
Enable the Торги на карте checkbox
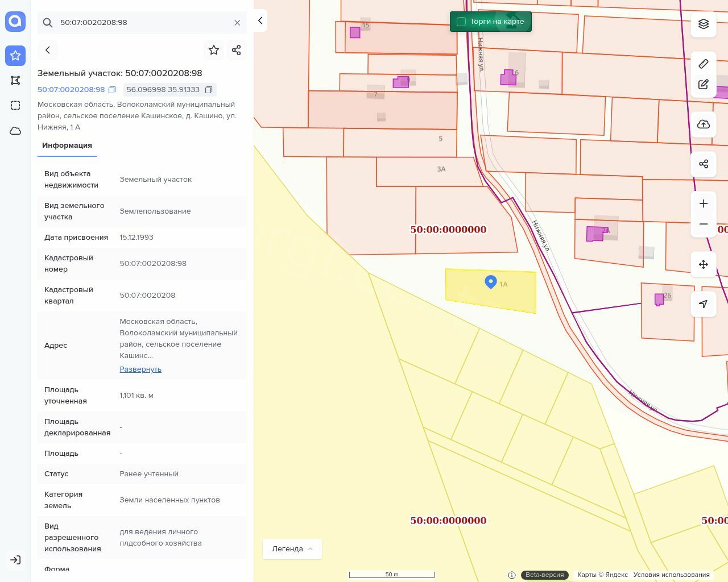click(461, 22)
